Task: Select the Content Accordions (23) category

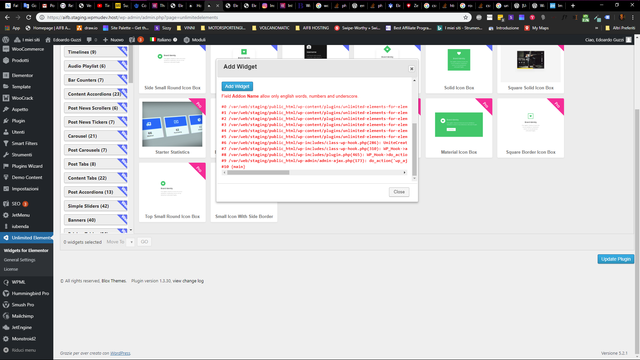Action: (x=96, y=94)
